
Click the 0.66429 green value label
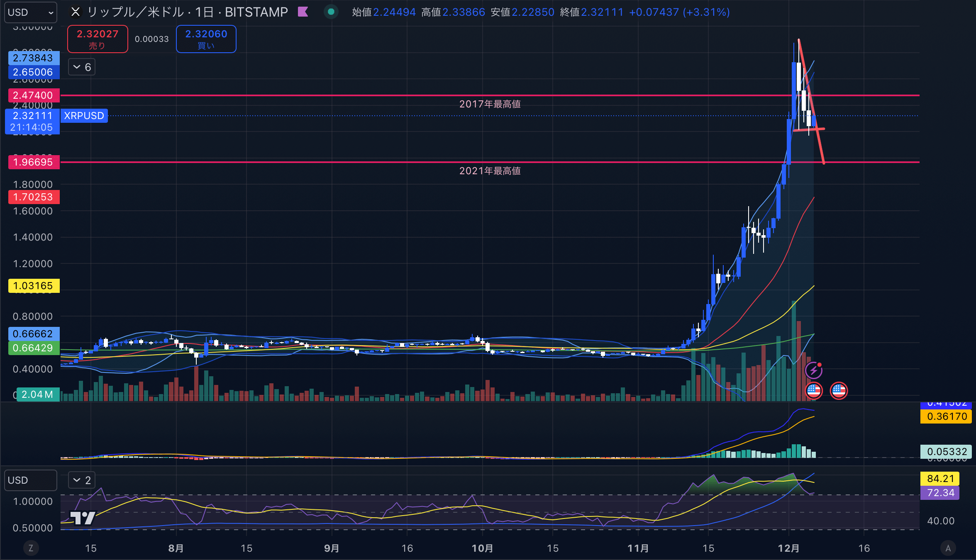pyautogui.click(x=34, y=348)
